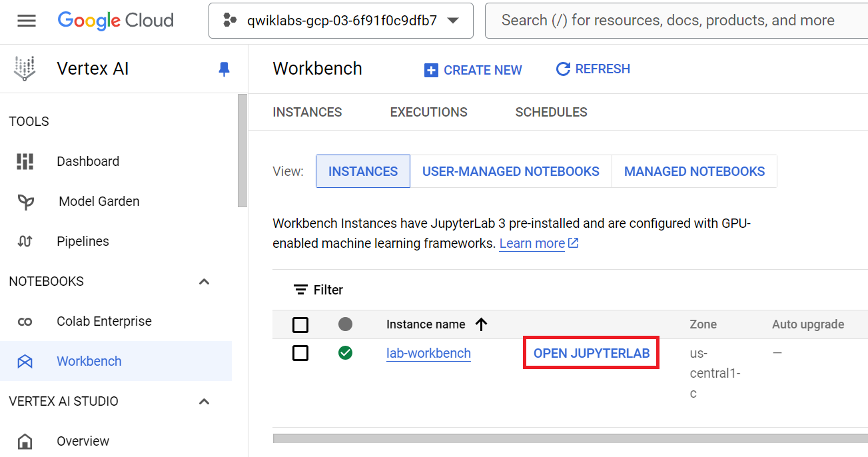Image resolution: width=868 pixels, height=457 pixels.
Task: Switch to the Instances tab
Action: tap(307, 112)
